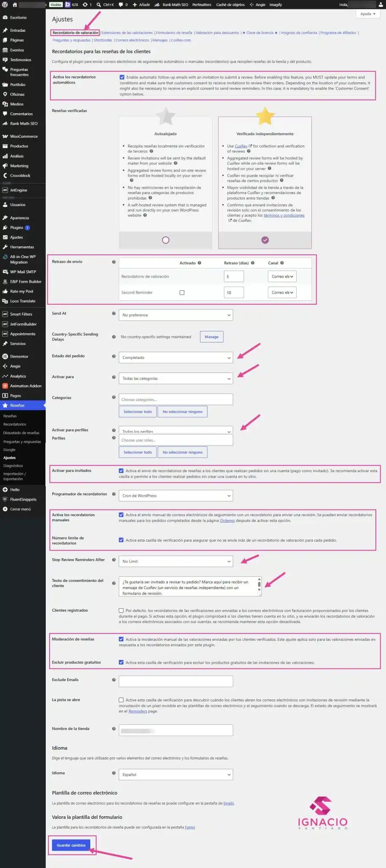Open Programador de recordatorios dropdown
The image size is (386, 868).
click(176, 495)
